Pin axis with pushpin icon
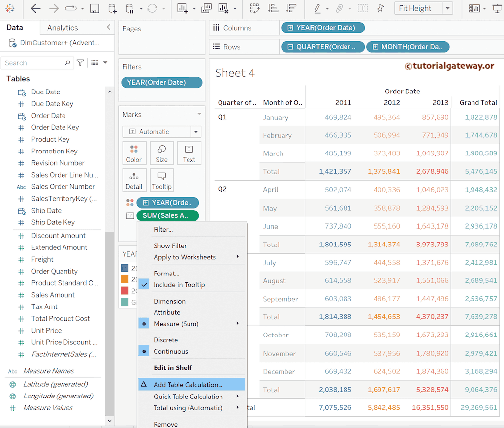The image size is (504, 428). point(380,8)
